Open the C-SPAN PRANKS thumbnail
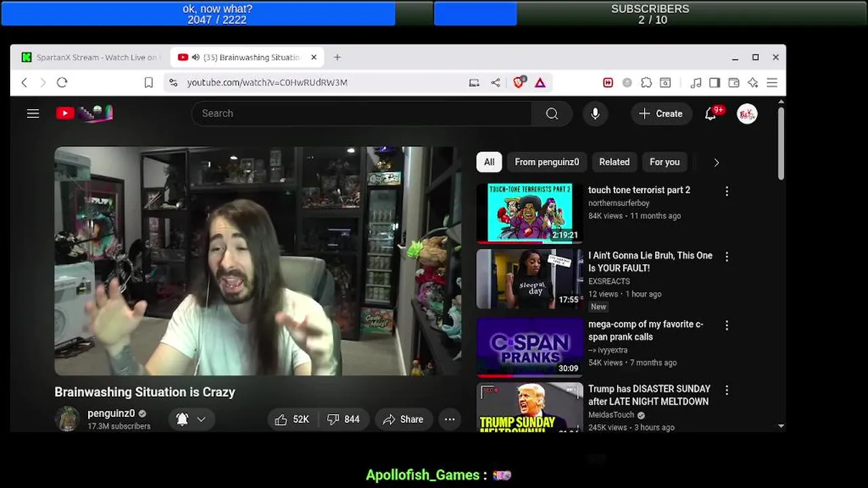The height and width of the screenshot is (488, 868). [530, 347]
